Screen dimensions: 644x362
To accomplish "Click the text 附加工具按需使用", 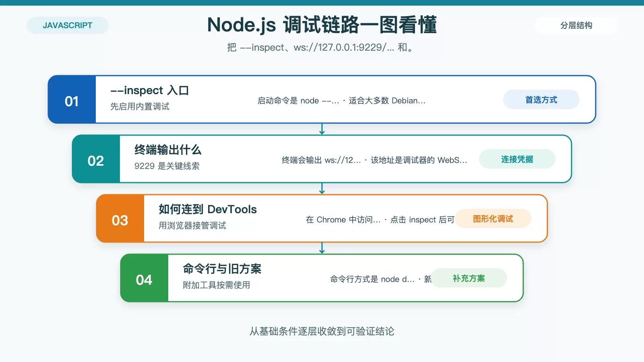I will tap(217, 285).
